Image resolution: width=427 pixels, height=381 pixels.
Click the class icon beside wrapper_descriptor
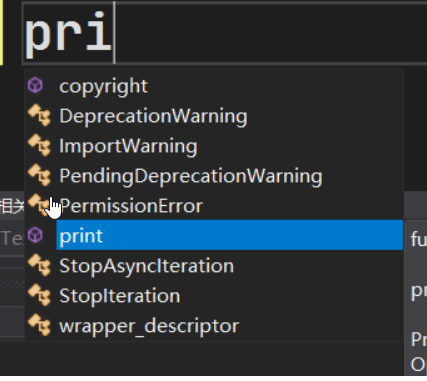point(39,325)
